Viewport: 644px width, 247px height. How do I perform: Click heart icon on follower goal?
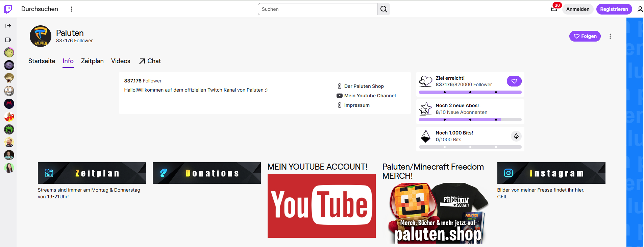[x=514, y=81]
